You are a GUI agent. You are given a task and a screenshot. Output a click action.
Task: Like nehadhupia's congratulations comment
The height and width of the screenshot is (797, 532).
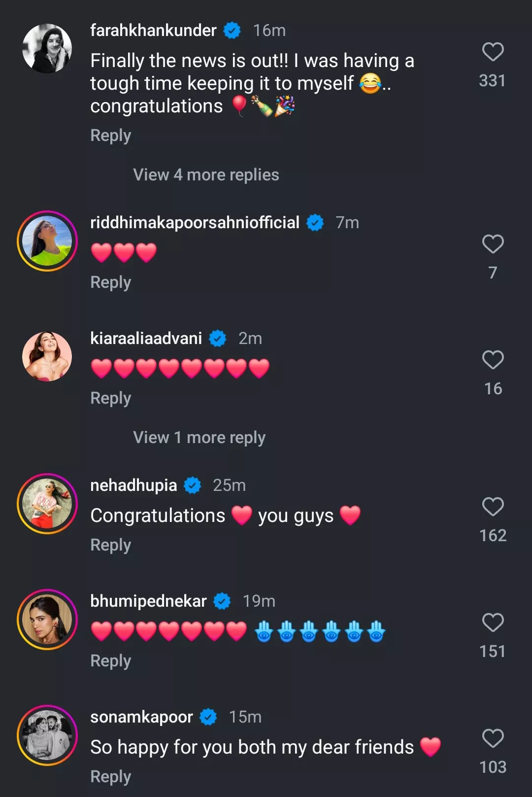[x=493, y=507]
